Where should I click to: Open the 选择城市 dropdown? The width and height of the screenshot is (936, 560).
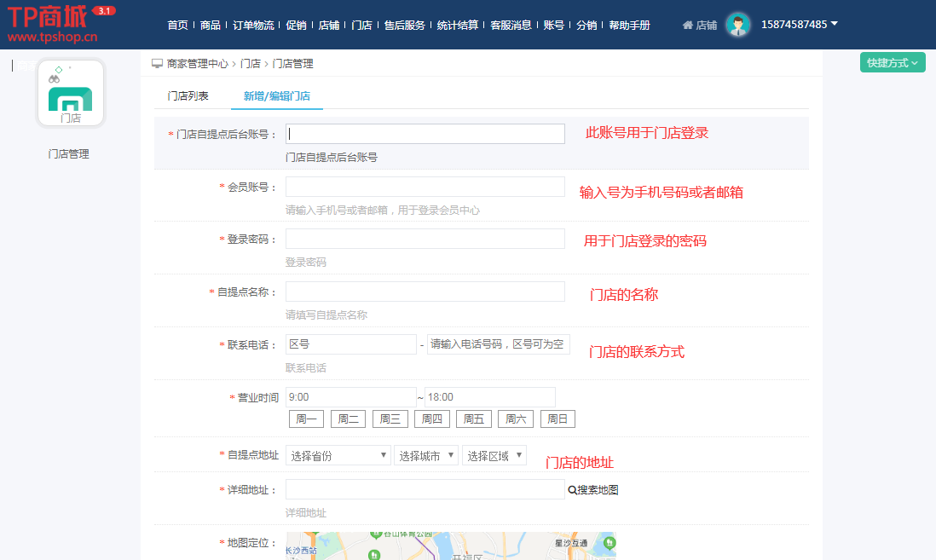tap(425, 456)
